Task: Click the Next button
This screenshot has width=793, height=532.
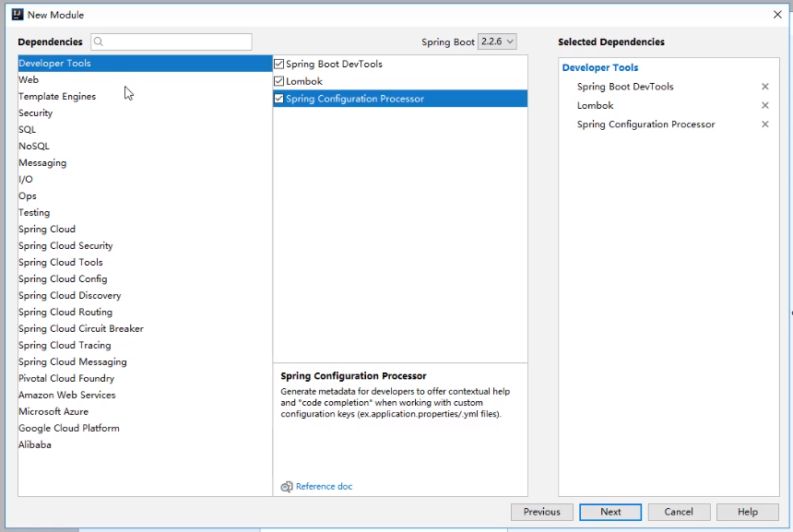Action: point(610,512)
